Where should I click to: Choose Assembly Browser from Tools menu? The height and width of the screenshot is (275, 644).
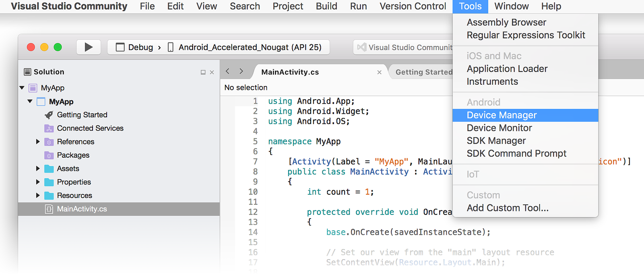coord(526,22)
